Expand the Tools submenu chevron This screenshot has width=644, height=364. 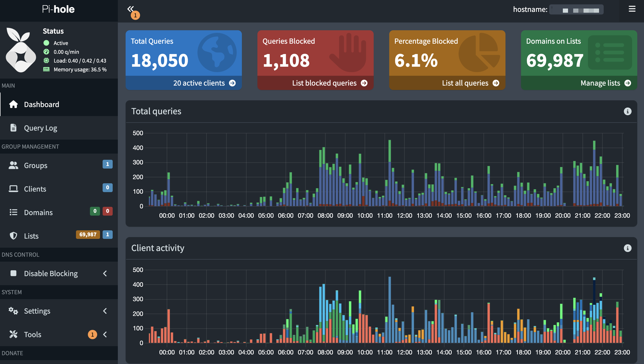105,335
